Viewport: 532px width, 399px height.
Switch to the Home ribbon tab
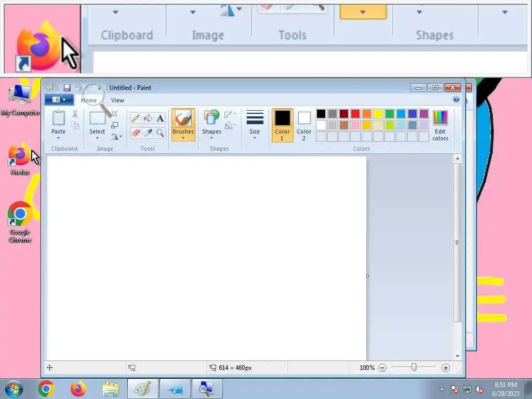tap(89, 100)
